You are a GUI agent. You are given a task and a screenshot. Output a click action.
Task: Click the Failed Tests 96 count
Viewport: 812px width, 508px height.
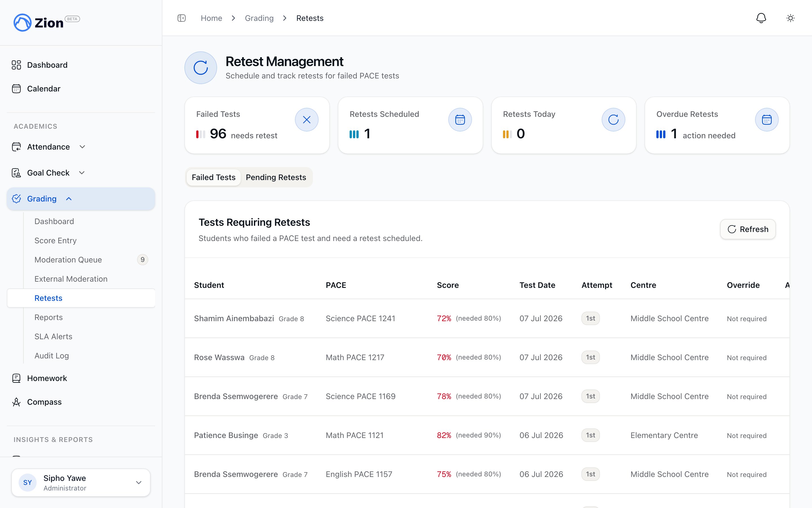[x=218, y=134]
